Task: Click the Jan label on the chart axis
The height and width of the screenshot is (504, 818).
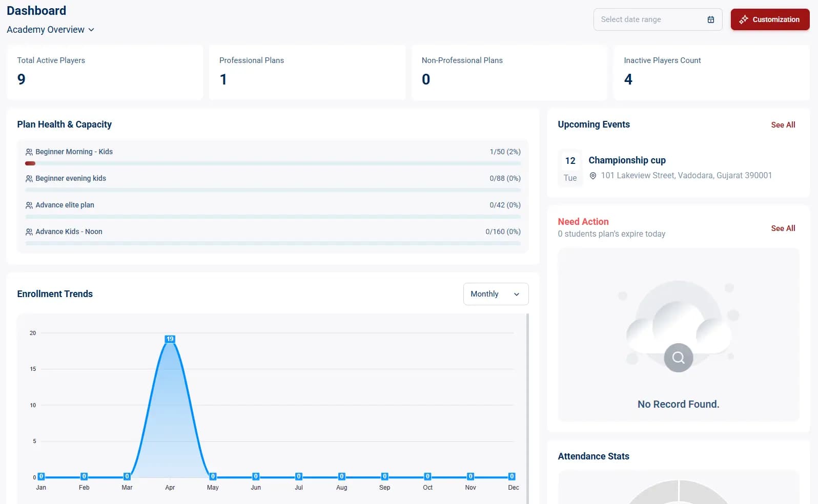Action: 41,488
